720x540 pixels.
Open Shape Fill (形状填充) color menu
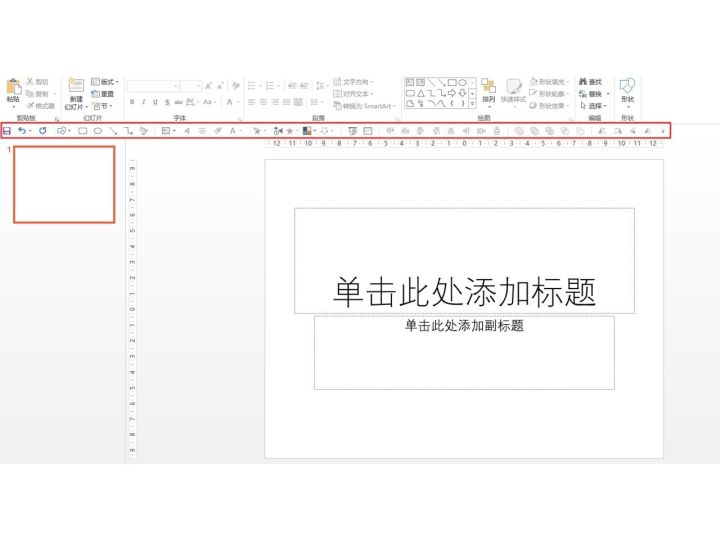click(x=549, y=82)
